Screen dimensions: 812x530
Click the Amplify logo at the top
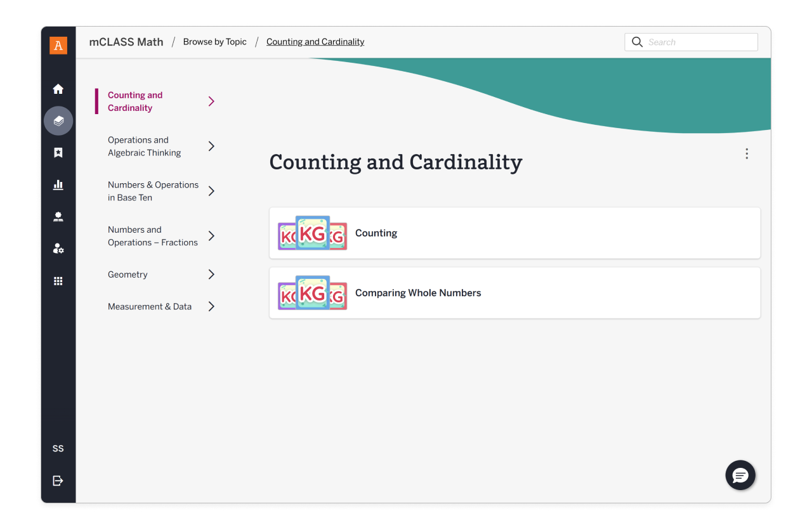coord(58,45)
